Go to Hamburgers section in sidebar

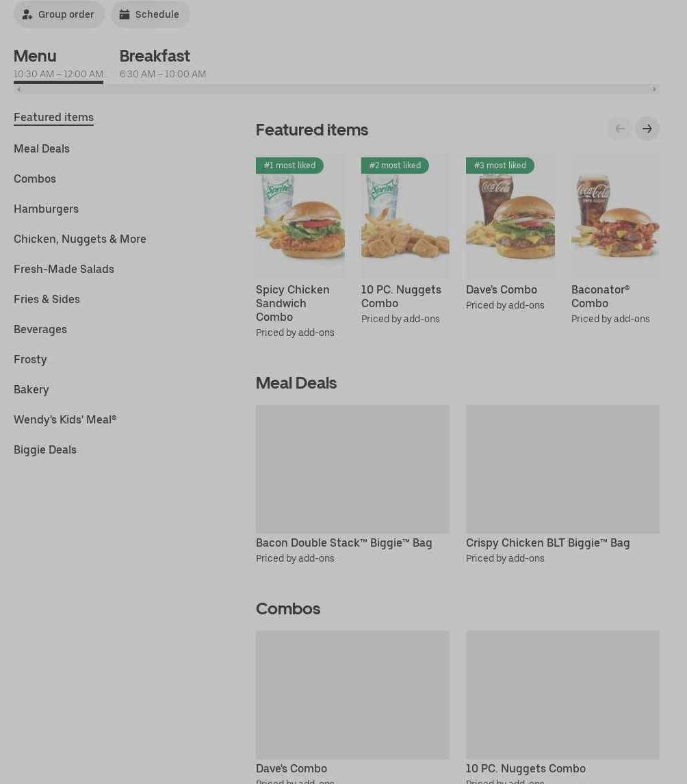46,209
